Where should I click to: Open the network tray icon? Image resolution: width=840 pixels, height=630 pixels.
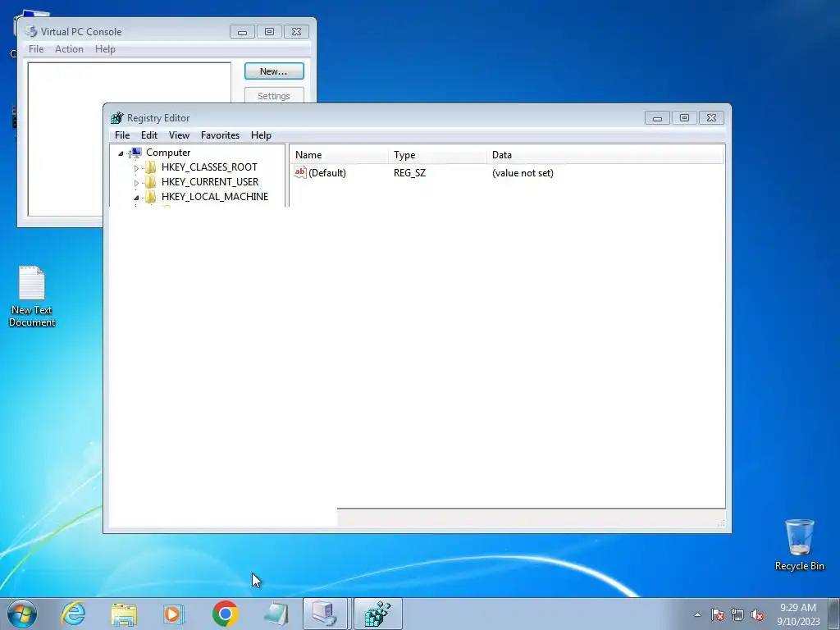(x=737, y=614)
